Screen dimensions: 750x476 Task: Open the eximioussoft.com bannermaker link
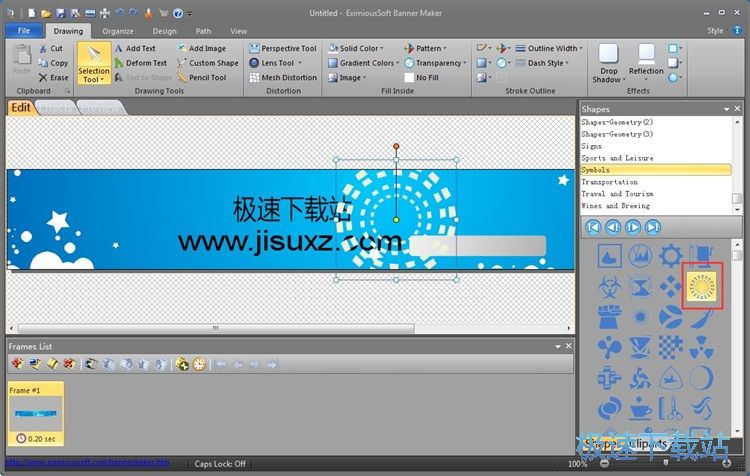pos(88,462)
